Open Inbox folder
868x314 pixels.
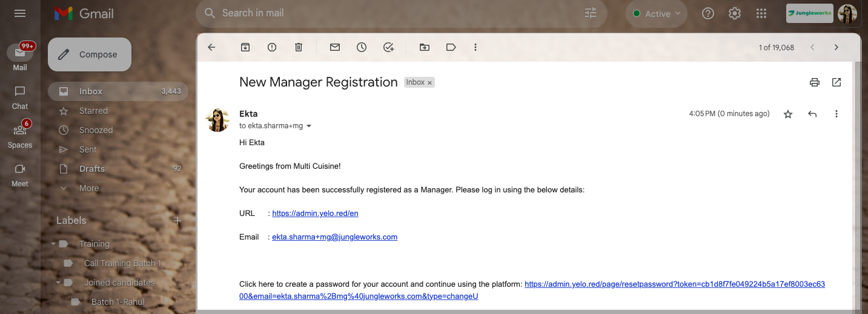coord(118,91)
